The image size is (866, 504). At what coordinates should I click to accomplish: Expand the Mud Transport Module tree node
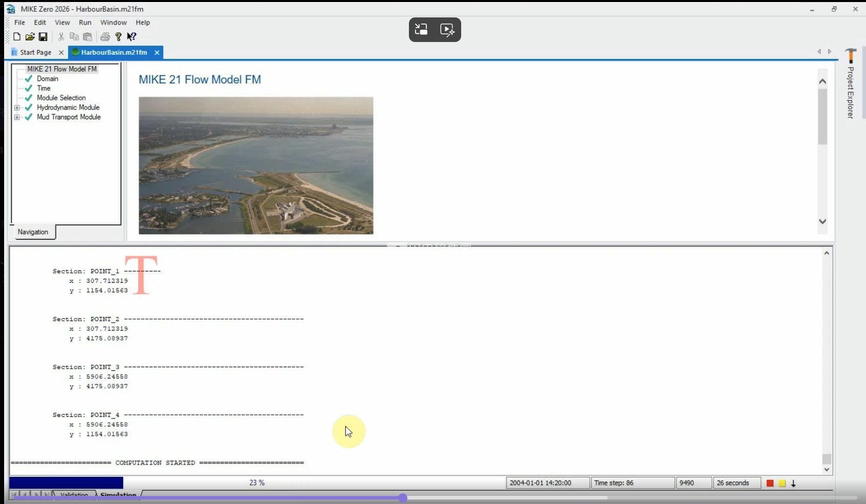tap(17, 117)
